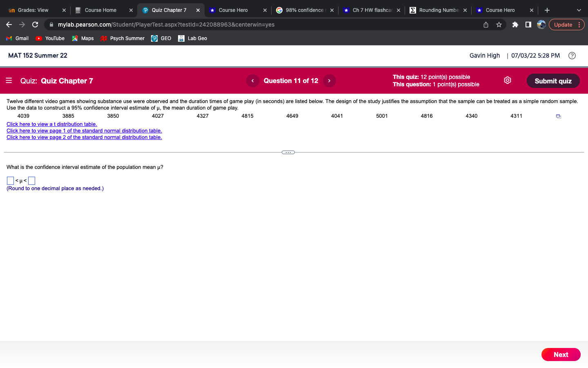Open page 1 standard normal table link
The width and height of the screenshot is (588, 368).
[x=84, y=131]
